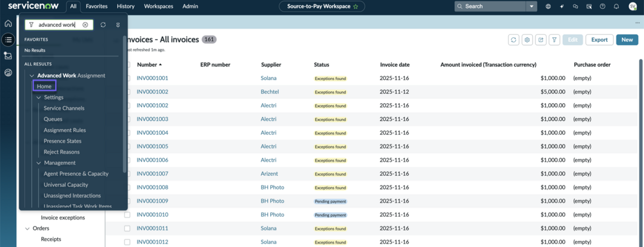Image resolution: width=644 pixels, height=247 pixels.
Task: Select checkbox for INV0001012 row
Action: pos(127,242)
